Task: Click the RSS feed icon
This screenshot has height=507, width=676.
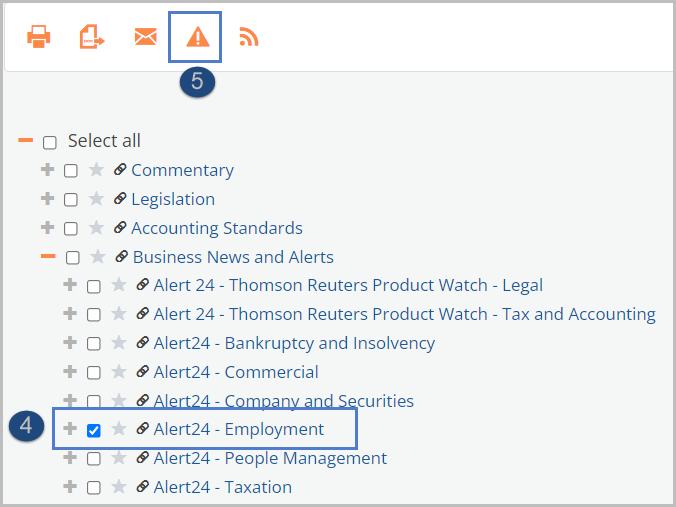Action: coord(249,37)
